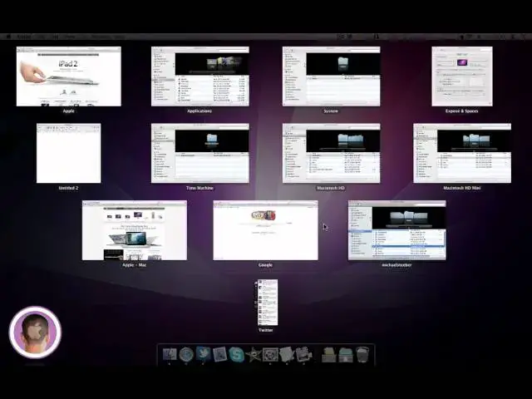Select the Macintosh HD window
532x399 pixels.
tap(331, 153)
